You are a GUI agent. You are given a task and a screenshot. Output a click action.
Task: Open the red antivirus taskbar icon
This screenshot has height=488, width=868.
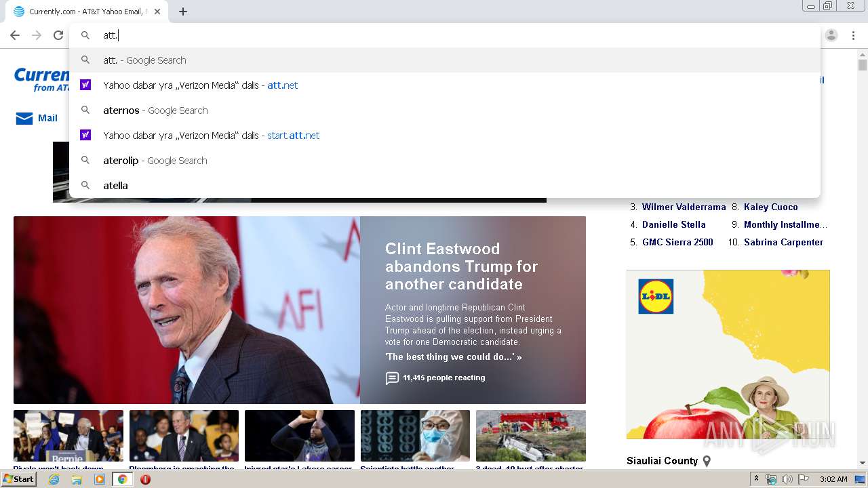point(145,479)
